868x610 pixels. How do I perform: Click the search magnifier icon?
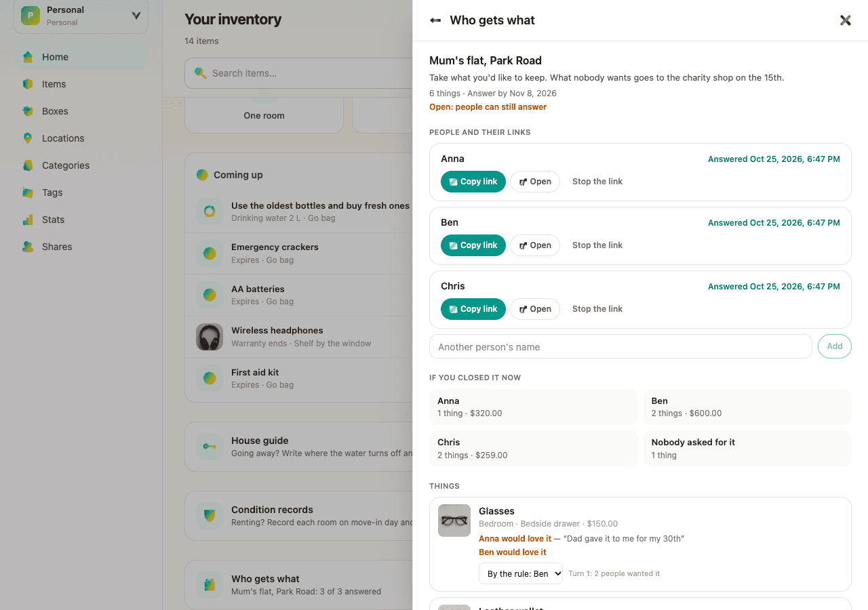(201, 73)
